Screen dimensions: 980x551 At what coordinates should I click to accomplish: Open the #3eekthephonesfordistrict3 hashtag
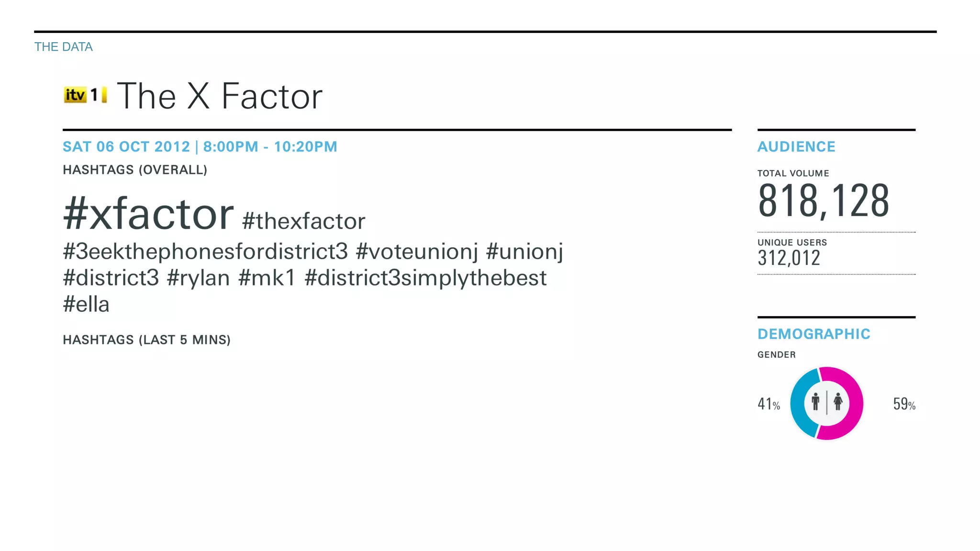click(205, 252)
